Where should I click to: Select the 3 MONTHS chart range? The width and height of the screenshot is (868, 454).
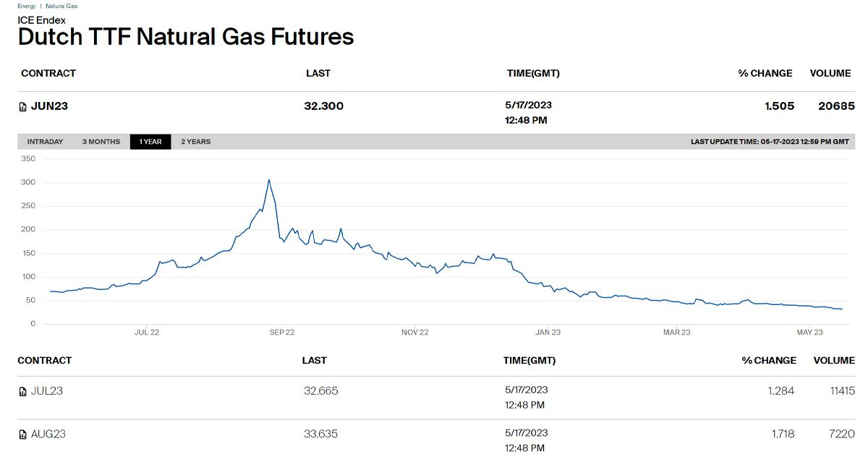(101, 142)
